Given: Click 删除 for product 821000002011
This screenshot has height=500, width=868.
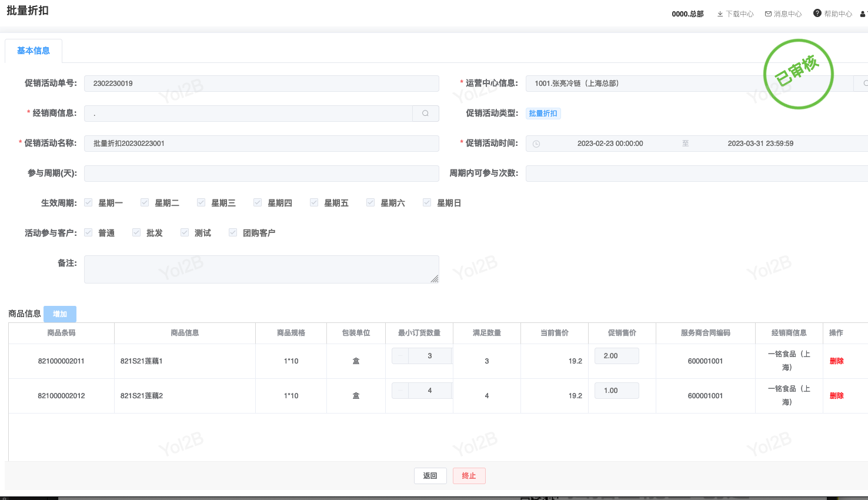Looking at the screenshot, I should [836, 361].
